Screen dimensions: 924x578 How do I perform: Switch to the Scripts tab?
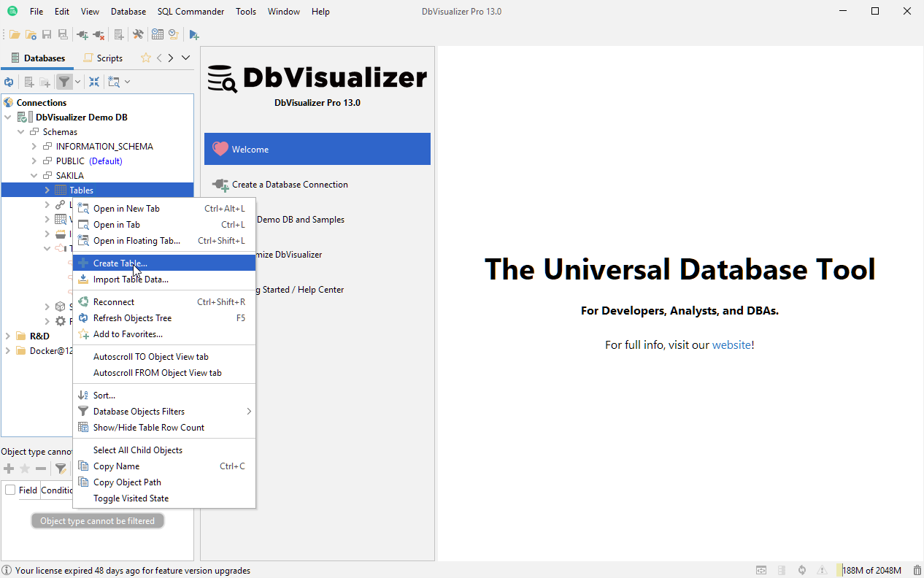102,58
